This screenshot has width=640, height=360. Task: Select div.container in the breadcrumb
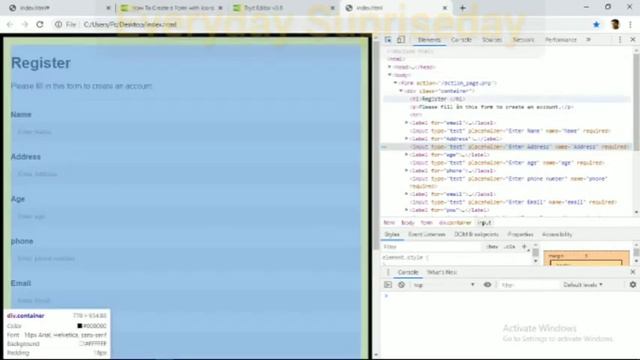click(455, 222)
